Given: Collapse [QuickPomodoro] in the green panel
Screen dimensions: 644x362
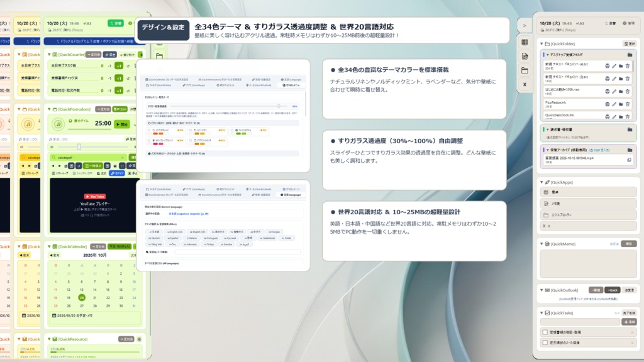Looking at the screenshot, I should pos(49,109).
